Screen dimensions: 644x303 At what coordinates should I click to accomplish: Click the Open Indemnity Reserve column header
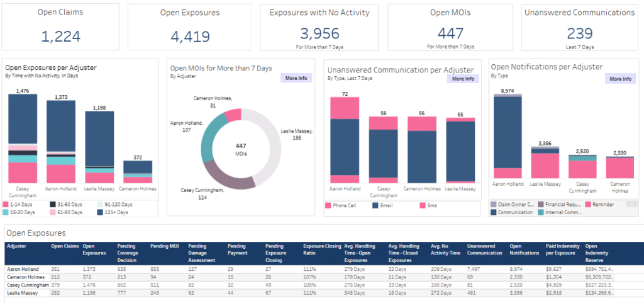click(597, 253)
